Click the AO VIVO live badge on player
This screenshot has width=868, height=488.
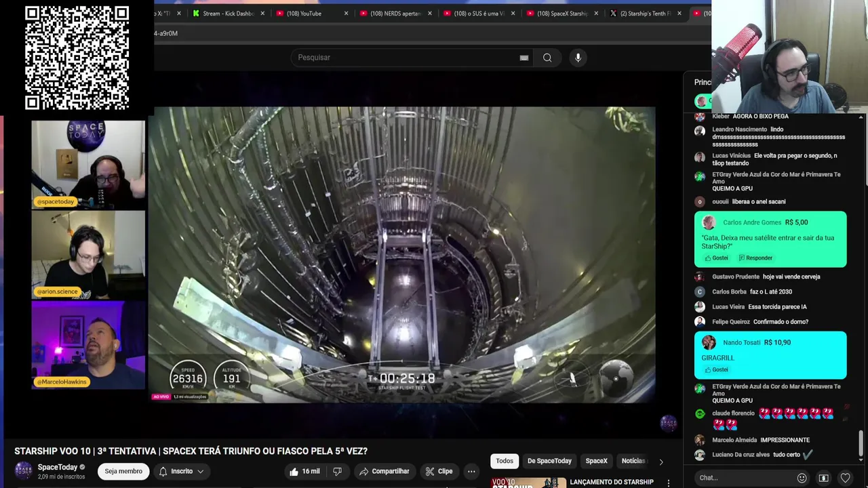pyautogui.click(x=161, y=396)
